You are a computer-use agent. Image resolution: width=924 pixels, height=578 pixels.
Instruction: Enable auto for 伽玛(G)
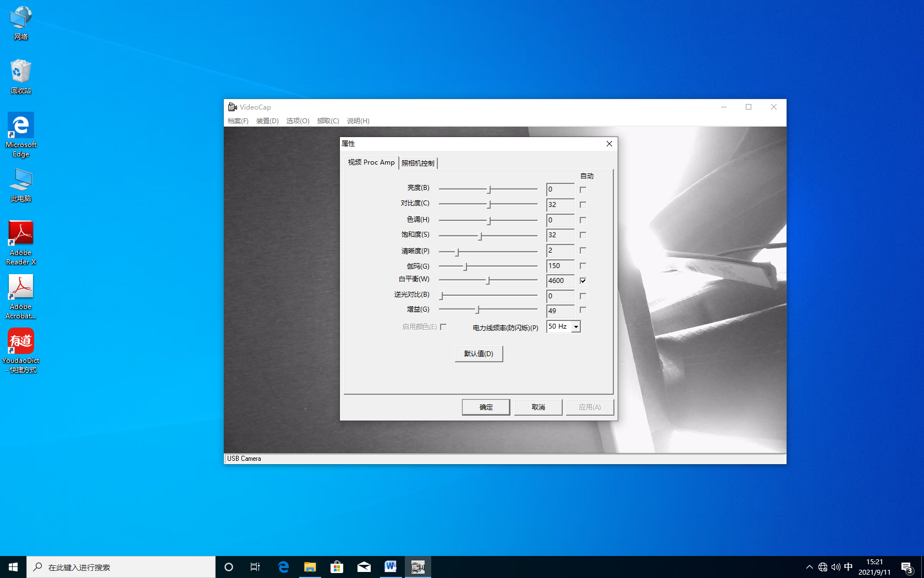583,266
